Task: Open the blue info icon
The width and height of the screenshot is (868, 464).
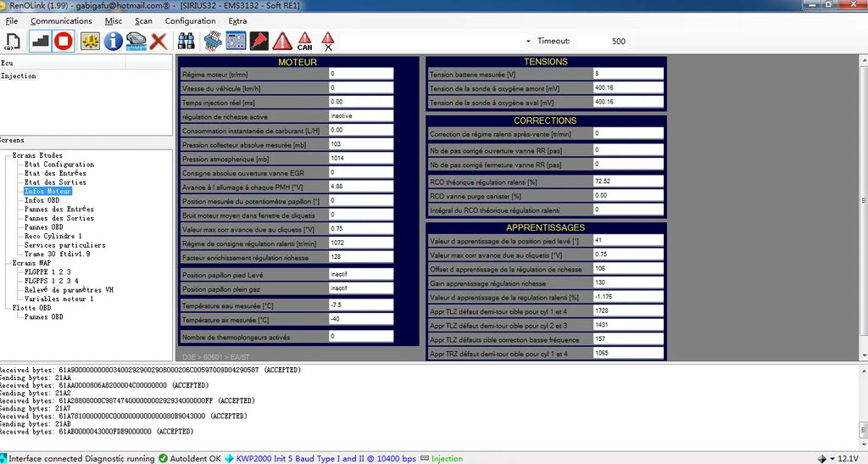Action: [113, 41]
